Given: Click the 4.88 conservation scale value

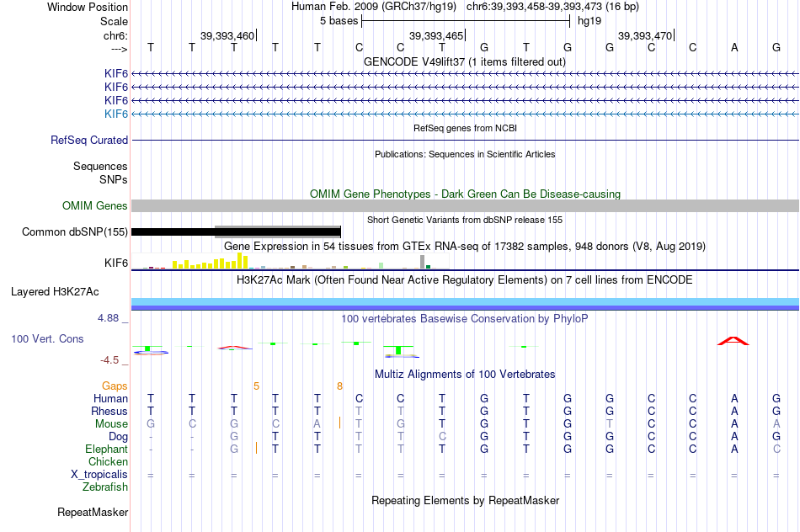Looking at the screenshot, I should pyautogui.click(x=108, y=318).
